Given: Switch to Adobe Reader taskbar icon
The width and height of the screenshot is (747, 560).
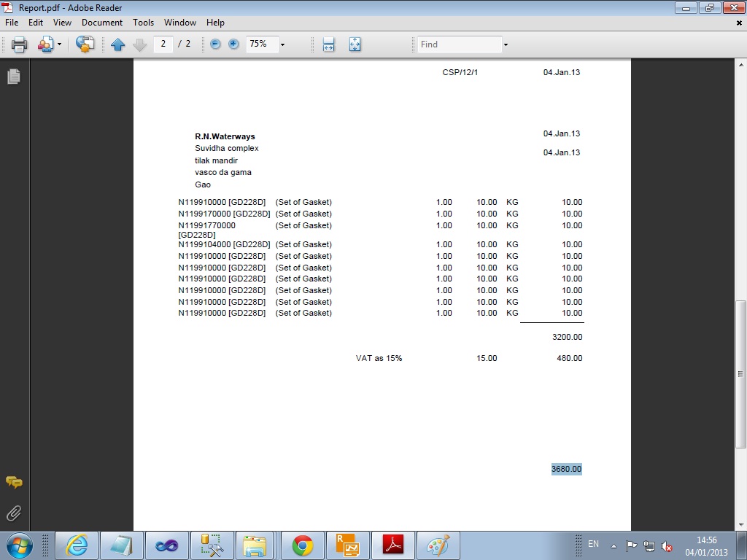Looking at the screenshot, I should click(x=393, y=545).
